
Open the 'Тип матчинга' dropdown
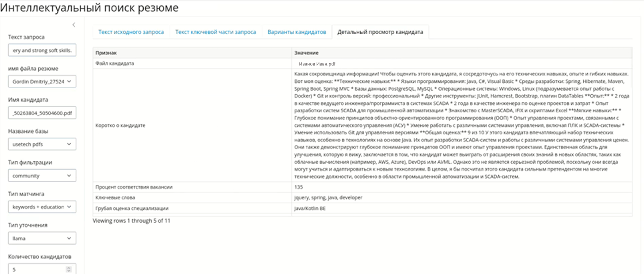point(42,207)
